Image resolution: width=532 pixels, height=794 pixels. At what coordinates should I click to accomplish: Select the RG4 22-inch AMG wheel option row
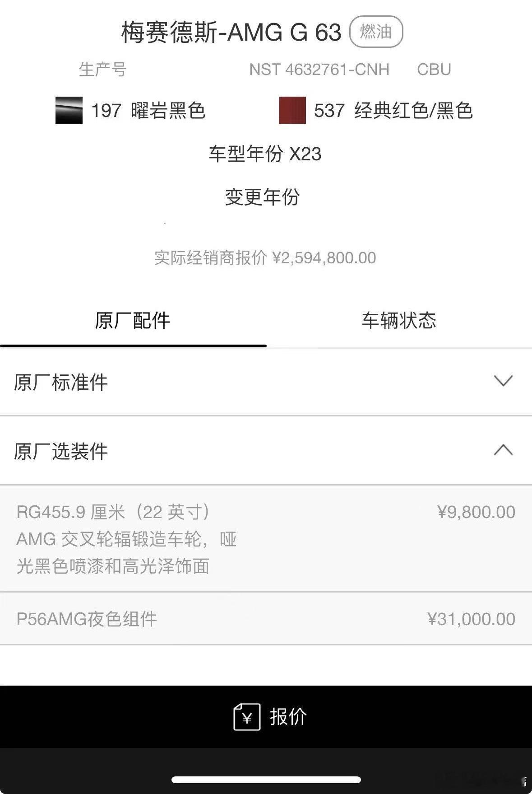click(x=266, y=538)
